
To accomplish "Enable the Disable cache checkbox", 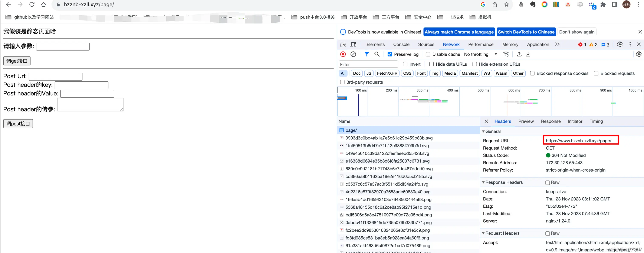I will (428, 54).
